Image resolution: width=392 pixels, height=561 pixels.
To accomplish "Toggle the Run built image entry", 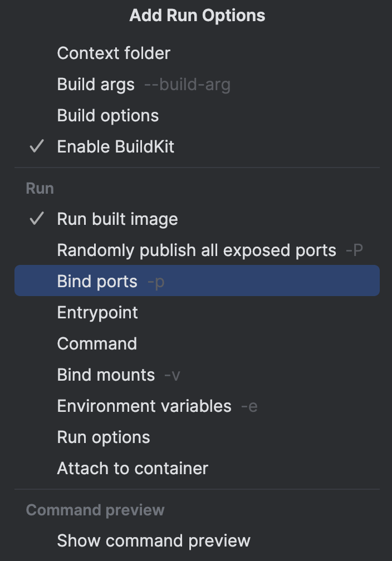I will (117, 219).
